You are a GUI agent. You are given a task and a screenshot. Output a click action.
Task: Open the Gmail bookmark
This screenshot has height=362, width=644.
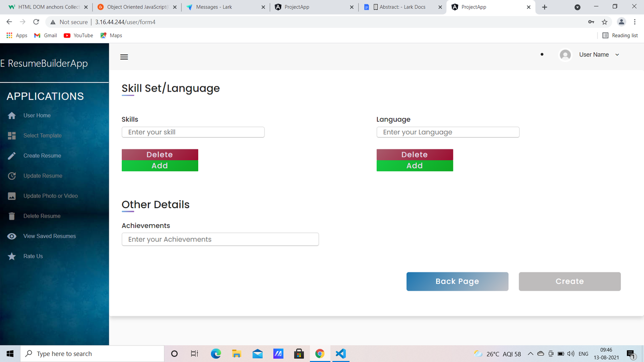click(x=45, y=36)
